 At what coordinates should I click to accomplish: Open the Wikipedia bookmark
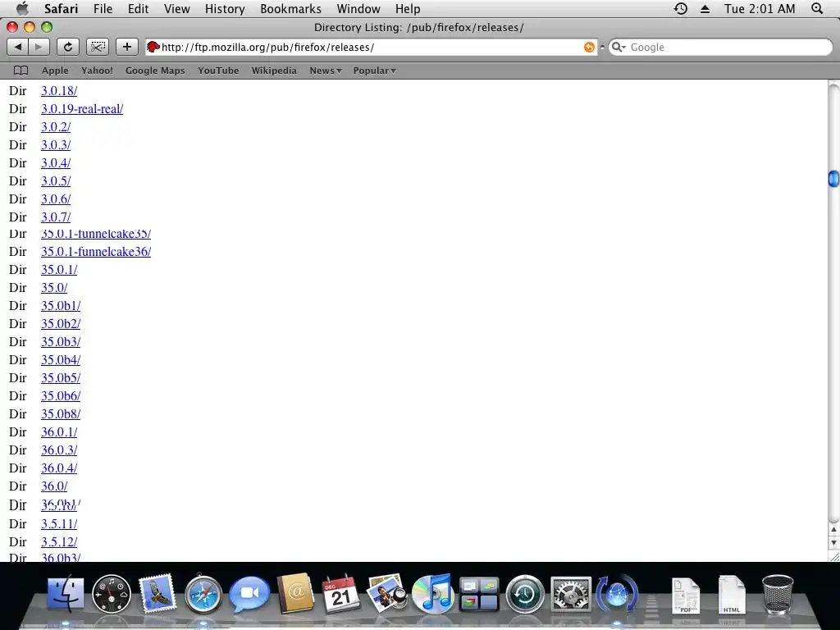tap(274, 71)
